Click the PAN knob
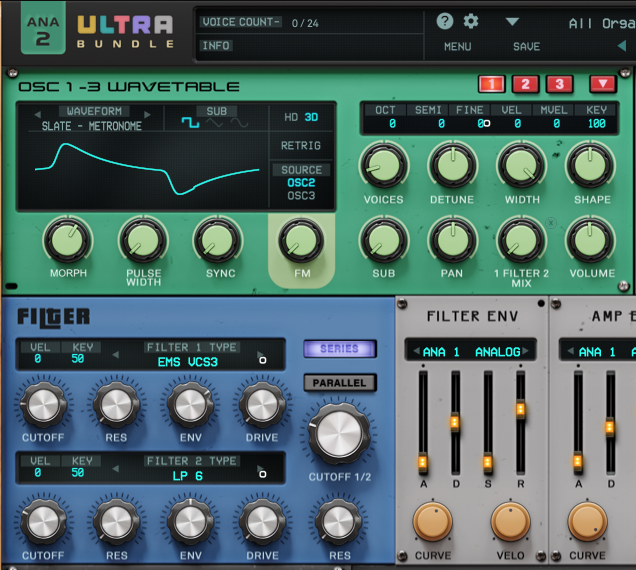The width and height of the screenshot is (636, 570). click(x=453, y=240)
